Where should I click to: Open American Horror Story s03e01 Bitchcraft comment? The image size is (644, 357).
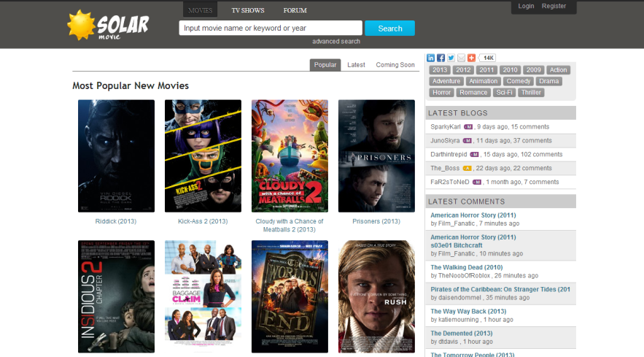(x=473, y=242)
